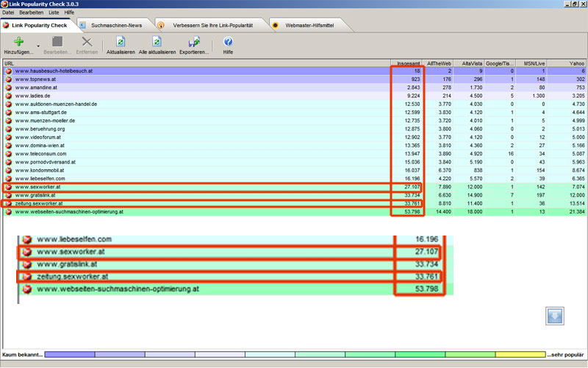Click the Entfernen X icon

87,41
